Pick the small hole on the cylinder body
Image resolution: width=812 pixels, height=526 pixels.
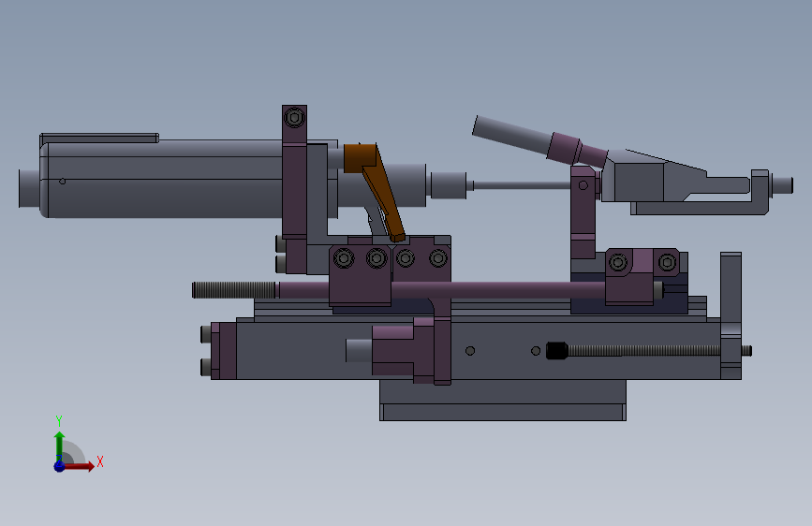click(62, 182)
